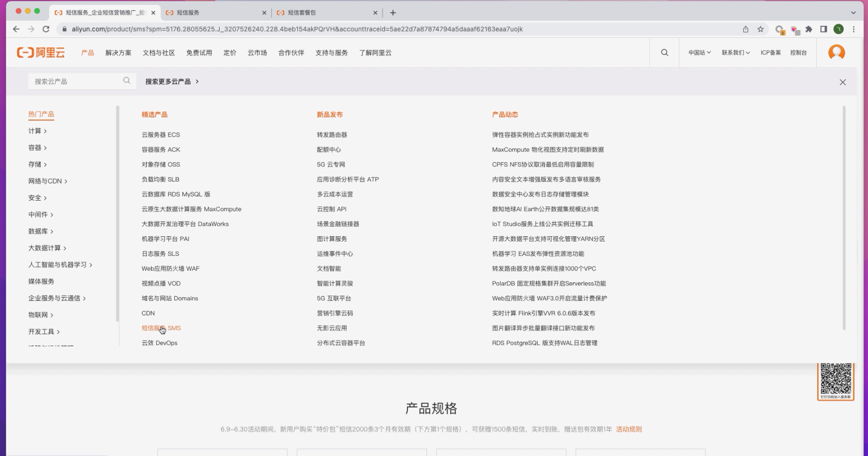This screenshot has width=868, height=456.
Task: Select 媒体服务 category
Action: (x=41, y=281)
